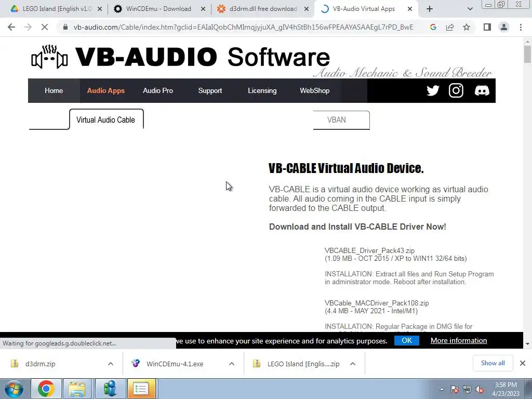Open VB-Audio Discord link

pyautogui.click(x=482, y=90)
